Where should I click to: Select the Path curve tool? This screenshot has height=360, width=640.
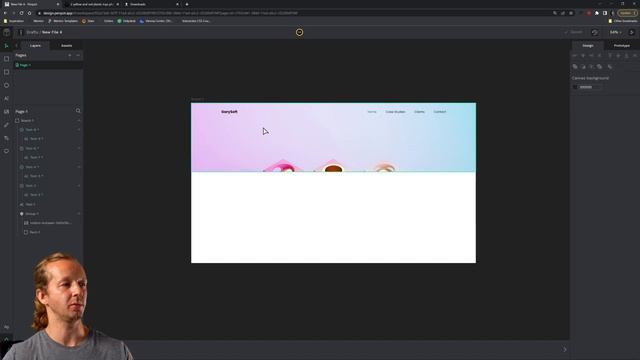tap(6, 138)
